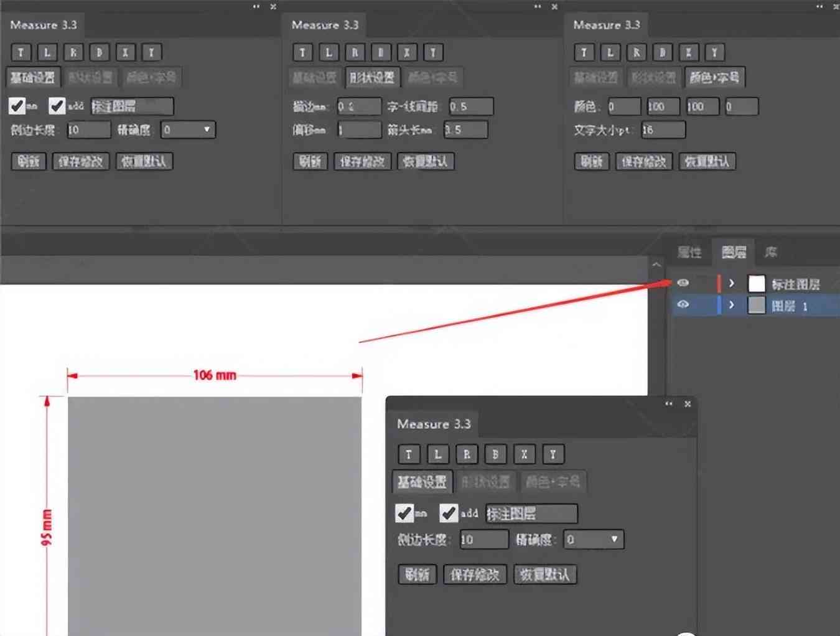Switch to 基础设置 tab in the top-right Measure panel
840x636 pixels.
point(595,78)
